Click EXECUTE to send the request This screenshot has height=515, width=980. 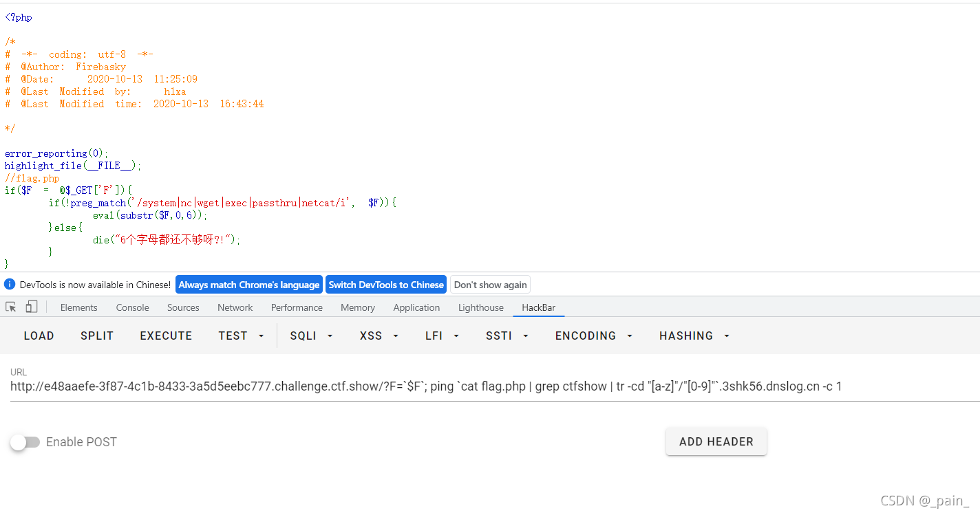(166, 336)
